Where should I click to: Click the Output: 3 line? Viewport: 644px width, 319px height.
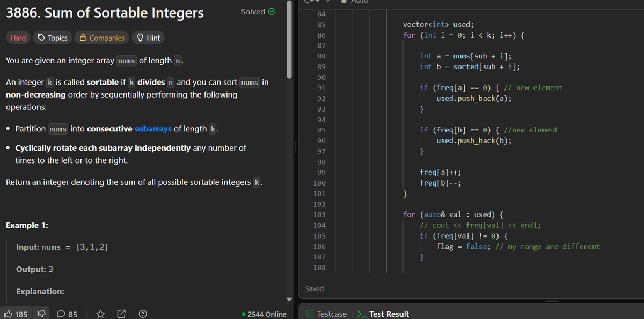34,269
